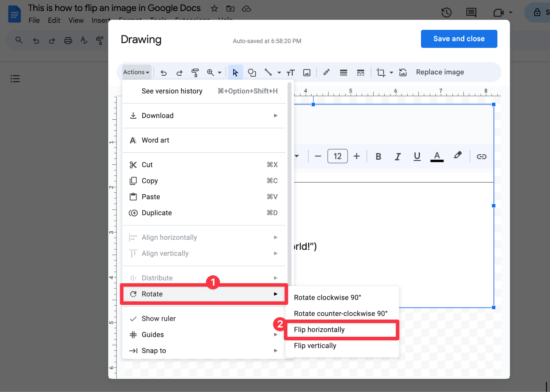Toggle the Show ruler option
The width and height of the screenshot is (550, 392).
pos(204,318)
